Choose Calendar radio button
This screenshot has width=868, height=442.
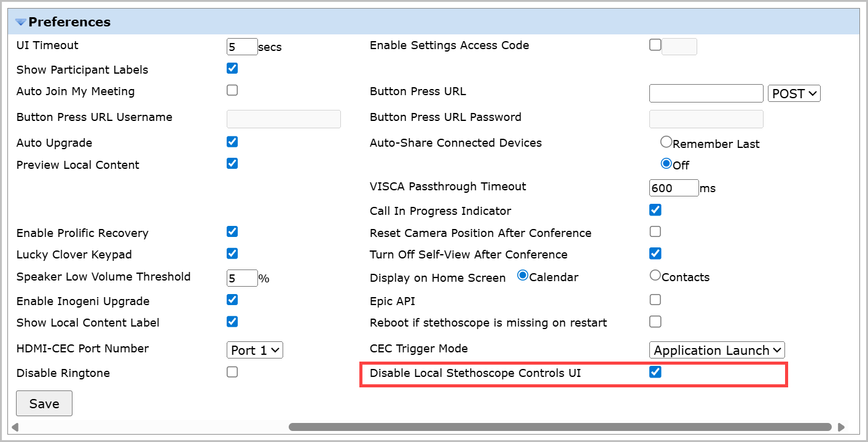tap(523, 276)
